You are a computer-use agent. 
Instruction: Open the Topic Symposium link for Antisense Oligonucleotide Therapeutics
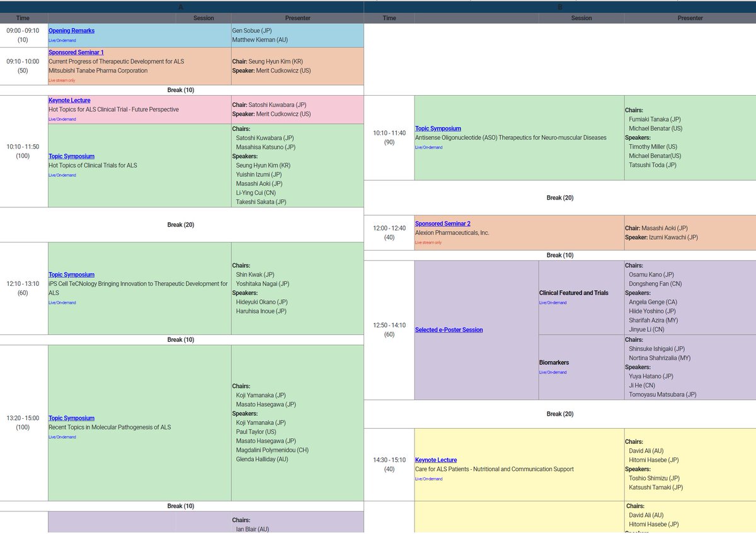(438, 128)
